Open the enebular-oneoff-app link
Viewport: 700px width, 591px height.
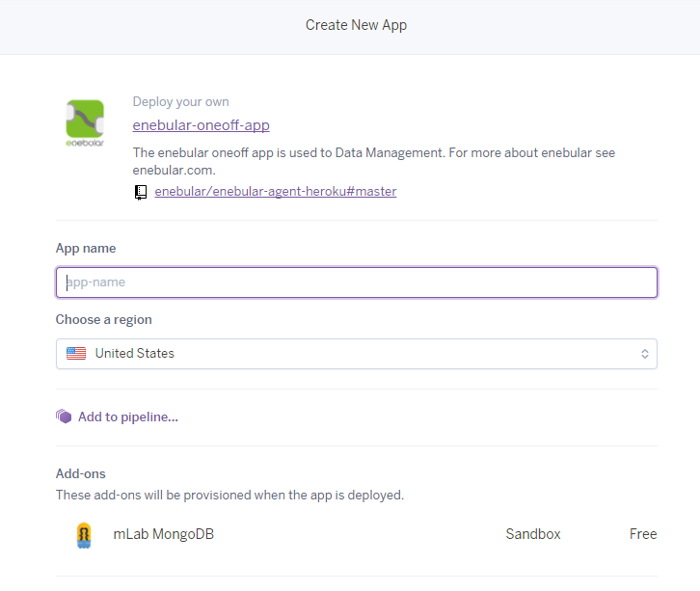[x=201, y=125]
